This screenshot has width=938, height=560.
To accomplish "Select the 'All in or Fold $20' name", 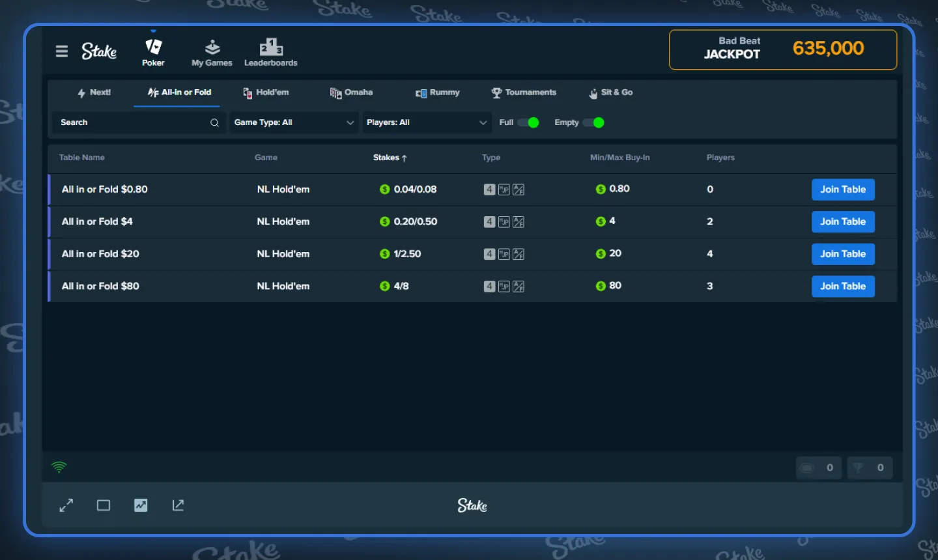I will pyautogui.click(x=100, y=254).
